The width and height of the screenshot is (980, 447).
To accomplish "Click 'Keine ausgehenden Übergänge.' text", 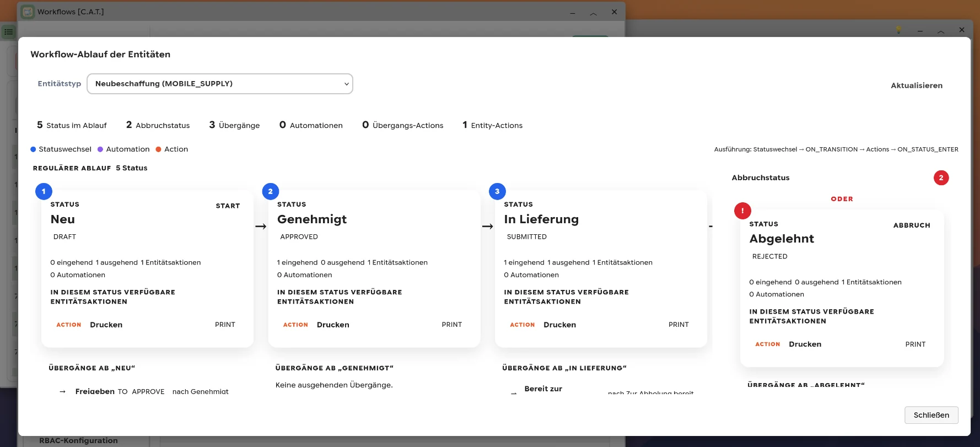I will pos(334,385).
